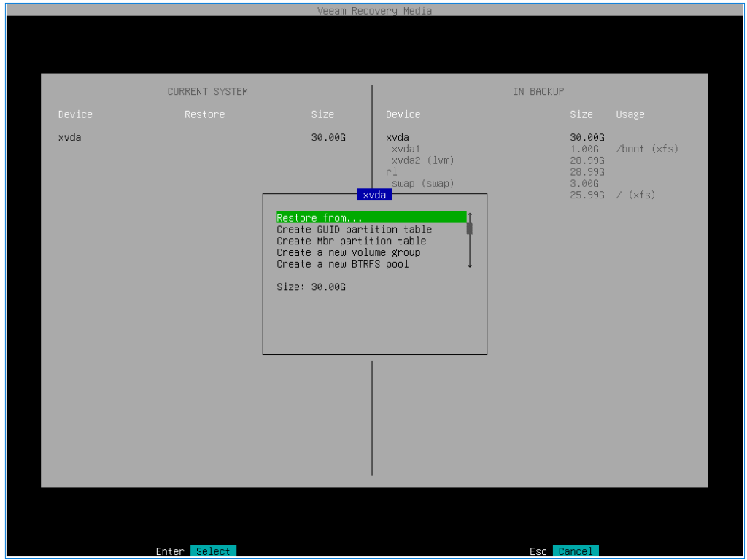Viewport: 747px width, 560px height.
Task: Click the popup menu scrollbar thumb
Action: tap(470, 228)
